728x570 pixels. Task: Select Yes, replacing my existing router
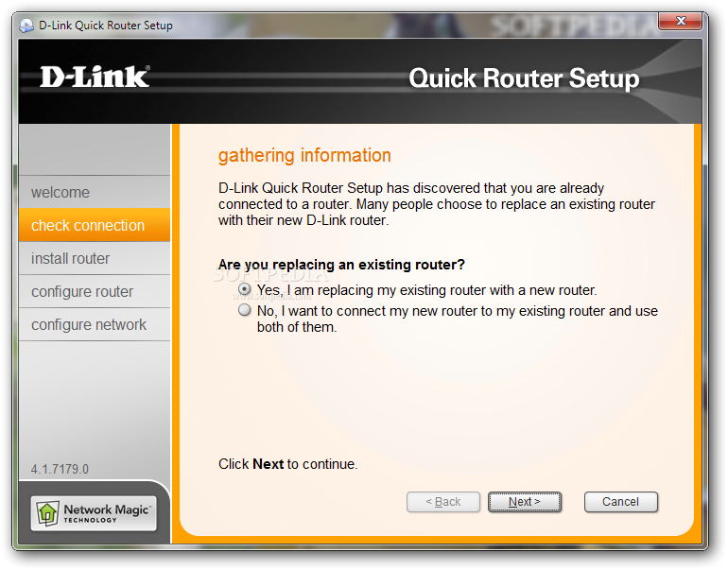pos(245,289)
